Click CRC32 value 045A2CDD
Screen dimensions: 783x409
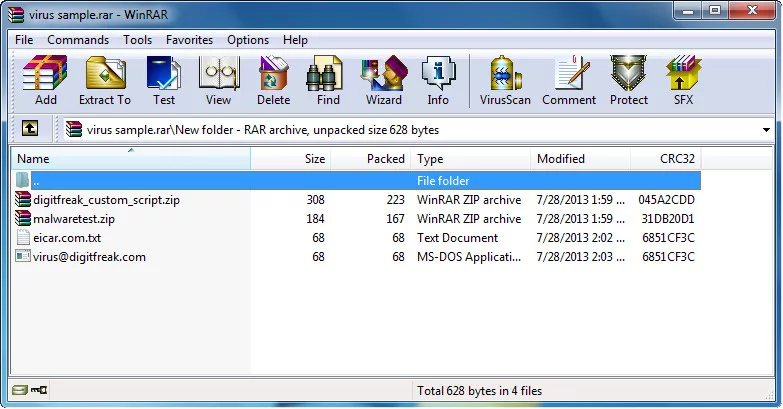pos(666,199)
